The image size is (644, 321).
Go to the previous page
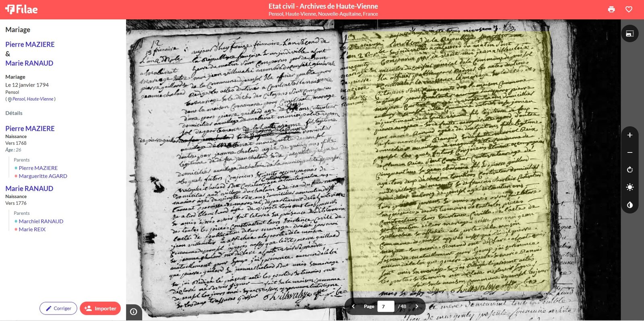pos(353,307)
